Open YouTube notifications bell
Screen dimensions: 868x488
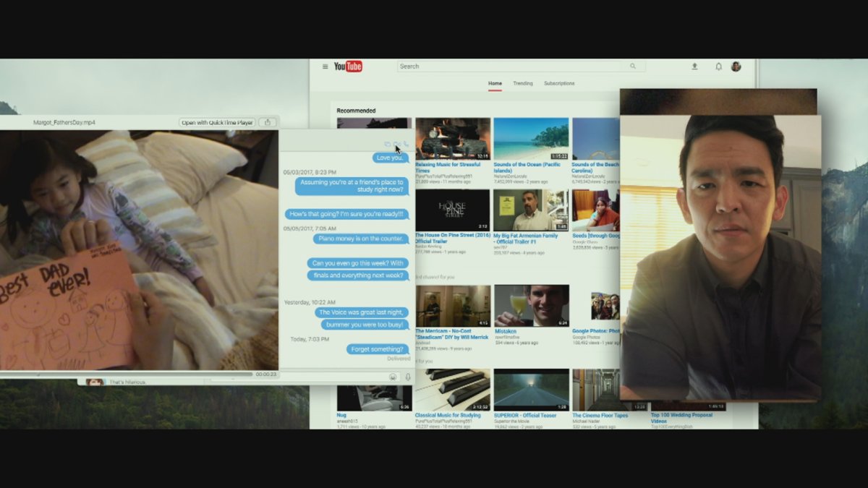point(718,67)
